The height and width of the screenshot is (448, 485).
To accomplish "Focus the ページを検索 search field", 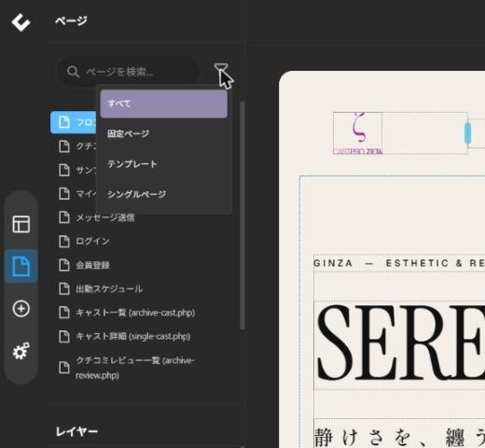I will pos(128,72).
